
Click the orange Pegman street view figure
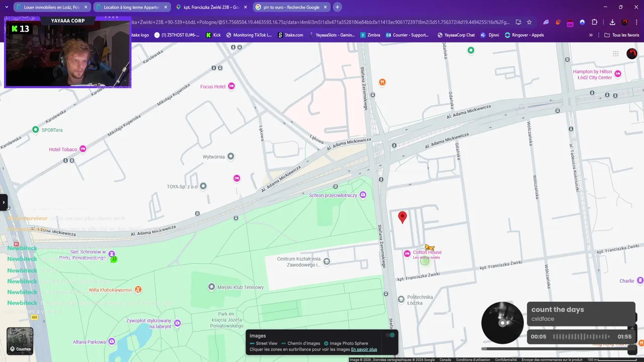(429, 247)
